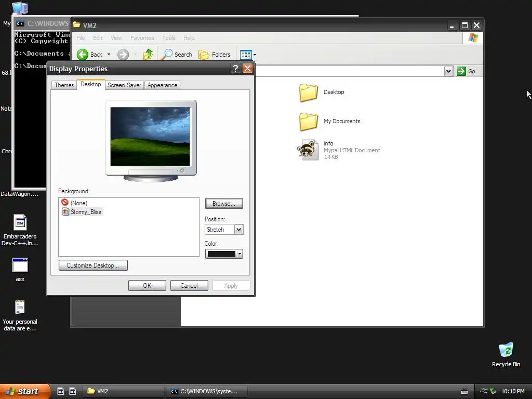Image resolution: width=532 pixels, height=399 pixels.
Task: Expand the VM2 address bar dropdown
Action: (448, 71)
